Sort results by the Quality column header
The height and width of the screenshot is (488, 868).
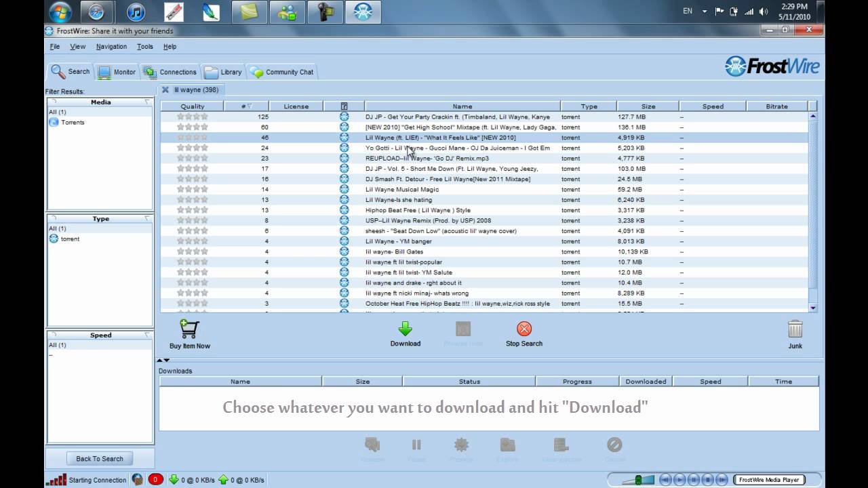click(193, 106)
